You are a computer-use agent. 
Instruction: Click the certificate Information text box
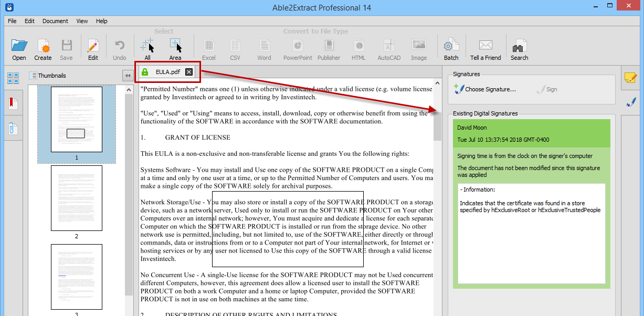coord(531,234)
